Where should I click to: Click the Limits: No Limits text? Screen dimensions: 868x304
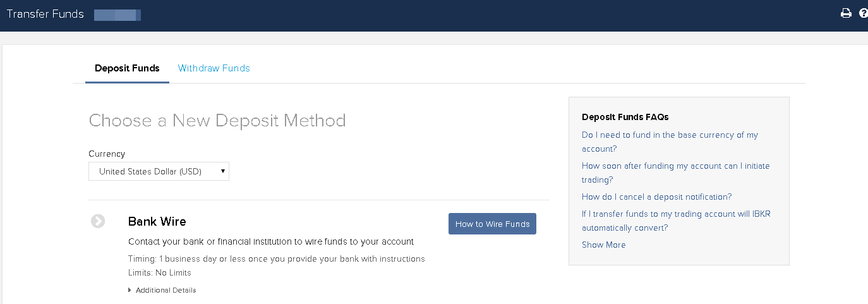tap(159, 272)
